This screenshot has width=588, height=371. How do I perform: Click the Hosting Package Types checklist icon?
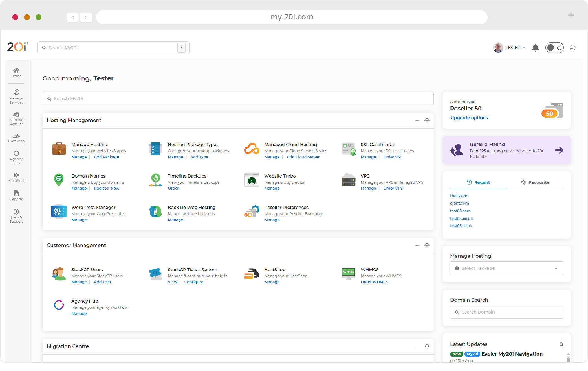(155, 149)
